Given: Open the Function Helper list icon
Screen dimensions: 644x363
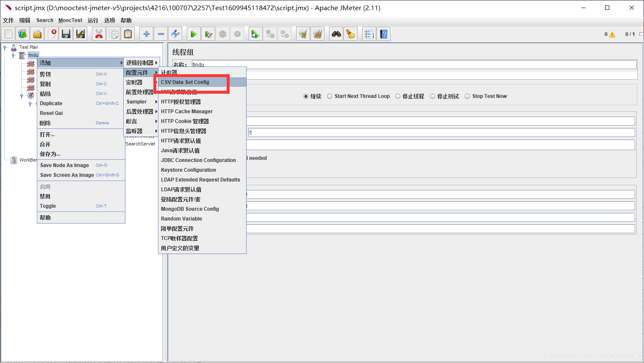Looking at the screenshot, I should [369, 34].
